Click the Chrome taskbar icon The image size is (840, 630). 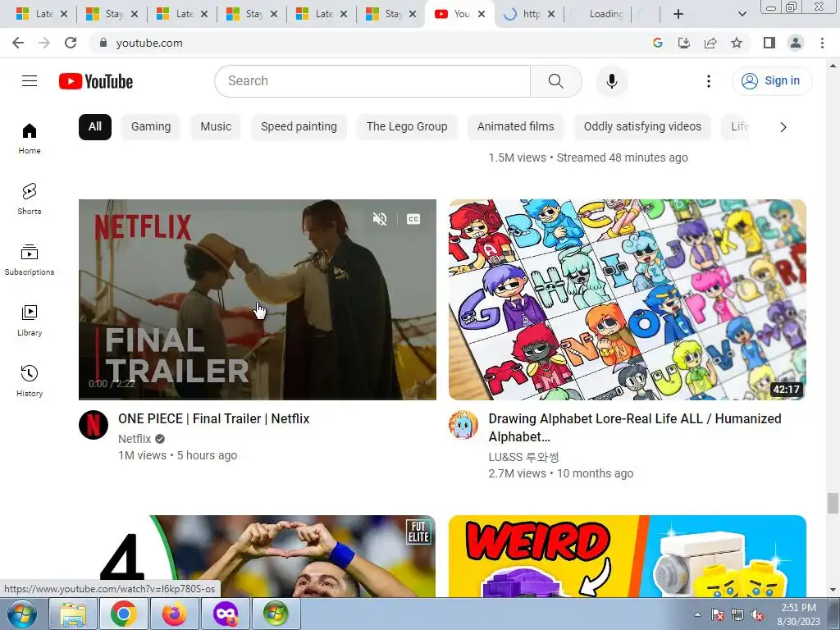point(124,614)
